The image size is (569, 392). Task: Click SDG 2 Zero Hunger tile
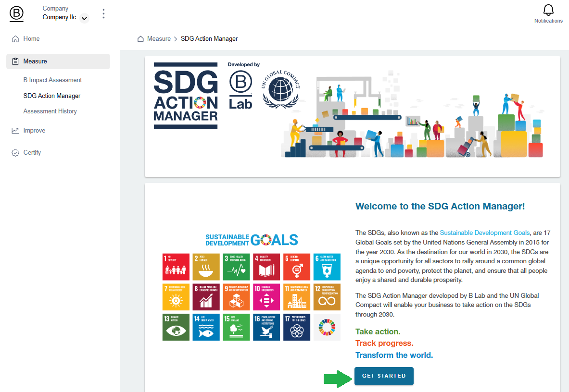(x=206, y=267)
